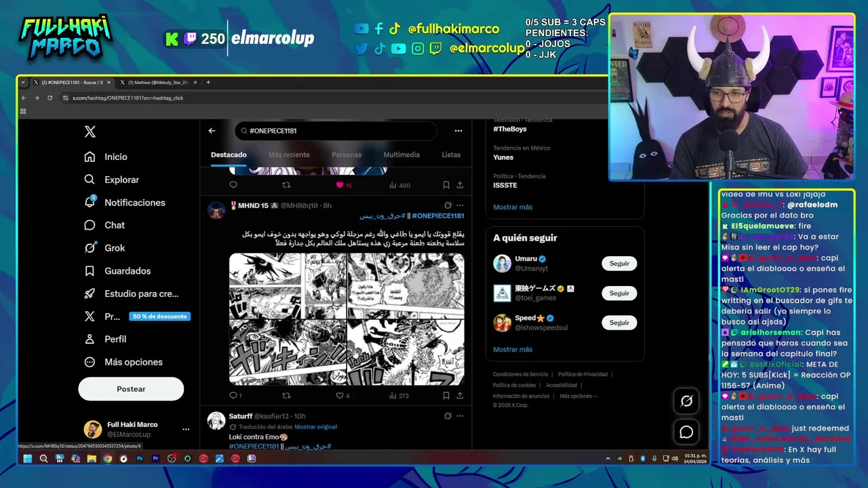Open more options for MHND 15 post
The image size is (868, 488).
coord(460,205)
